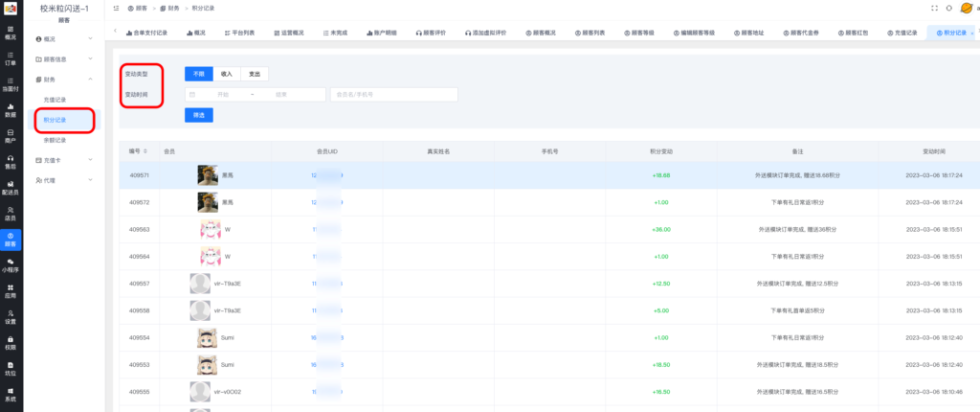Screen dimensions: 980x412
Task: Select the +36.00 points change cell
Action: pos(661,229)
